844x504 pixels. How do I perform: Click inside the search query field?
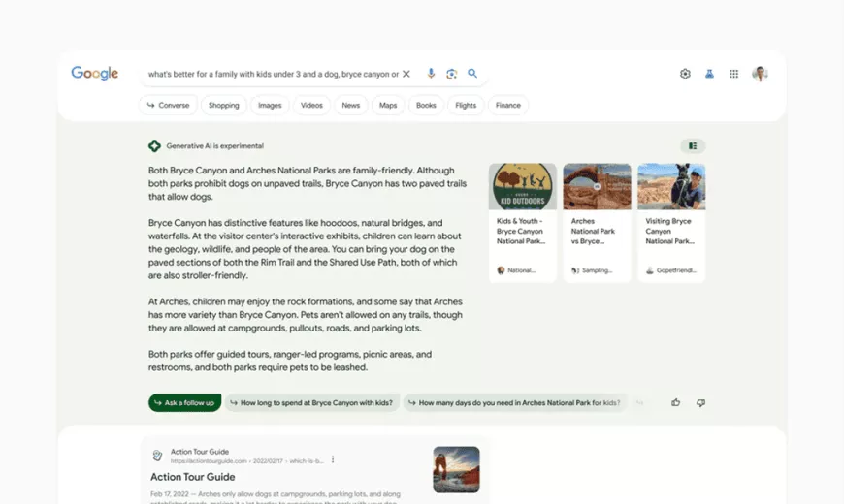(274, 74)
